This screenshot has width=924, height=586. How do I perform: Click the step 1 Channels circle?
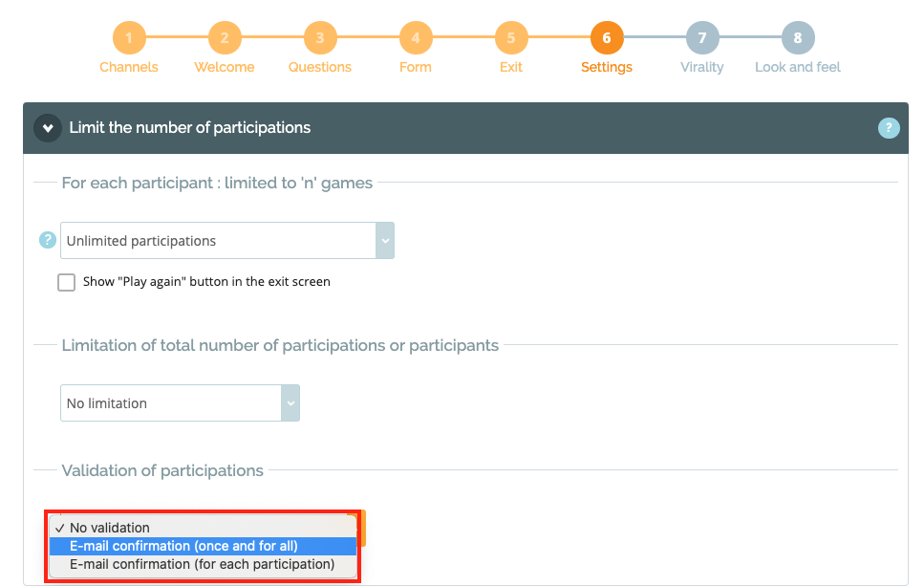(x=129, y=39)
